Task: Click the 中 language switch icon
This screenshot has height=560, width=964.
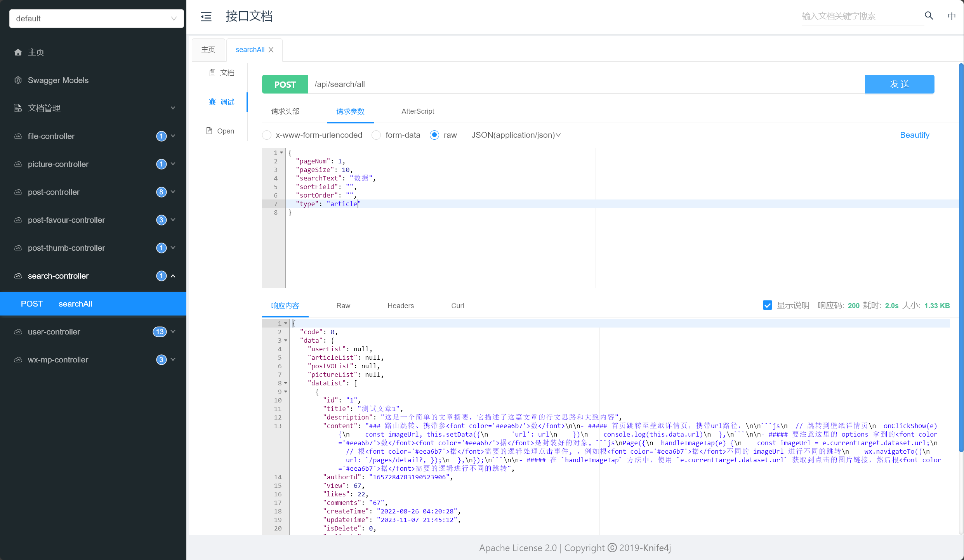Action: point(952,16)
